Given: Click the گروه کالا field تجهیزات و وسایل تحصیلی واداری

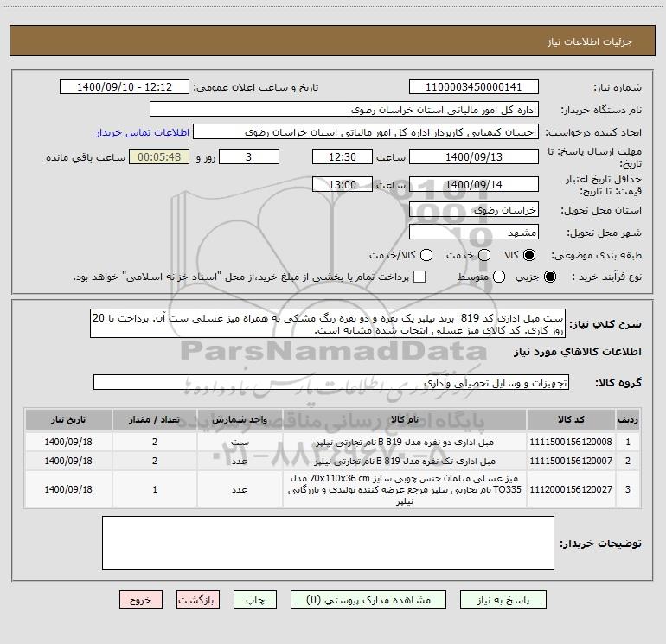Looking at the screenshot, I should coord(331,382).
